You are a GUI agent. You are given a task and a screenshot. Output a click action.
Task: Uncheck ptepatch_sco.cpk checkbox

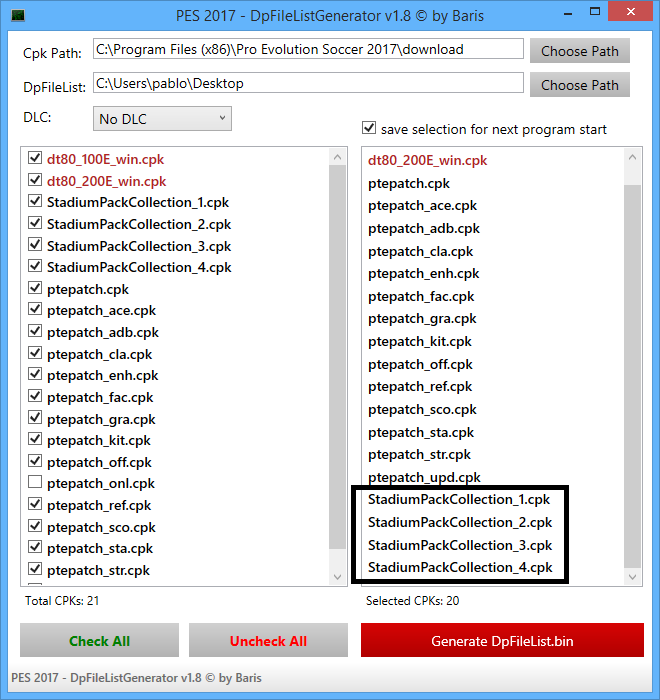pyautogui.click(x=35, y=526)
